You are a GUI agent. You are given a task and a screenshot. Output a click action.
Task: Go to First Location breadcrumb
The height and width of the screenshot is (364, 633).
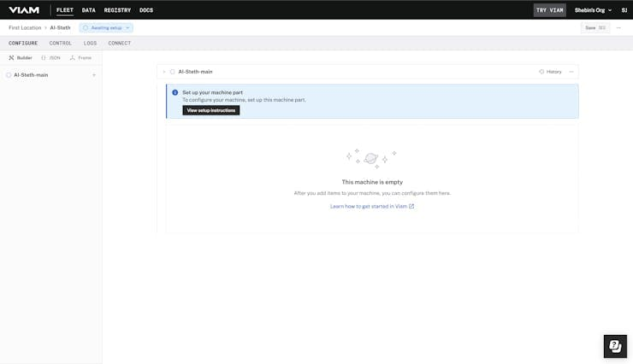tap(25, 28)
